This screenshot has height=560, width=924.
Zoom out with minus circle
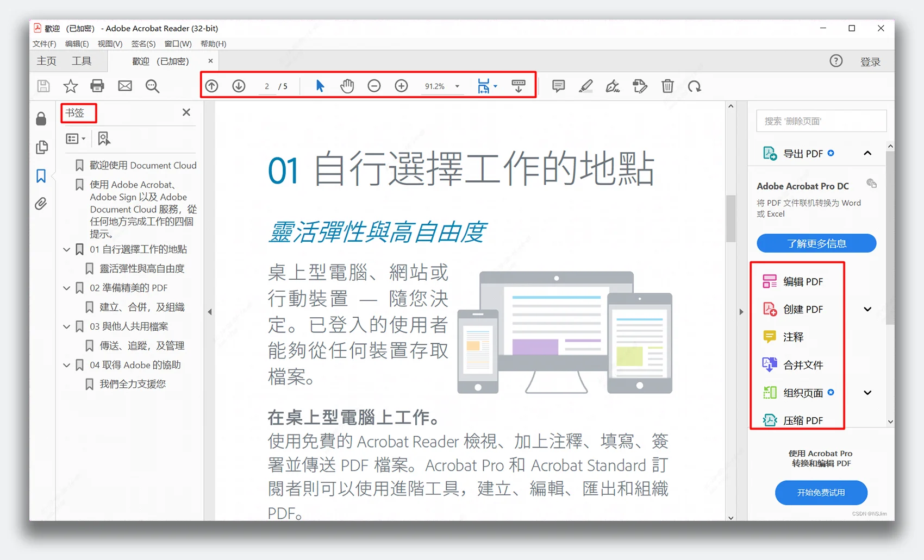[x=374, y=86]
